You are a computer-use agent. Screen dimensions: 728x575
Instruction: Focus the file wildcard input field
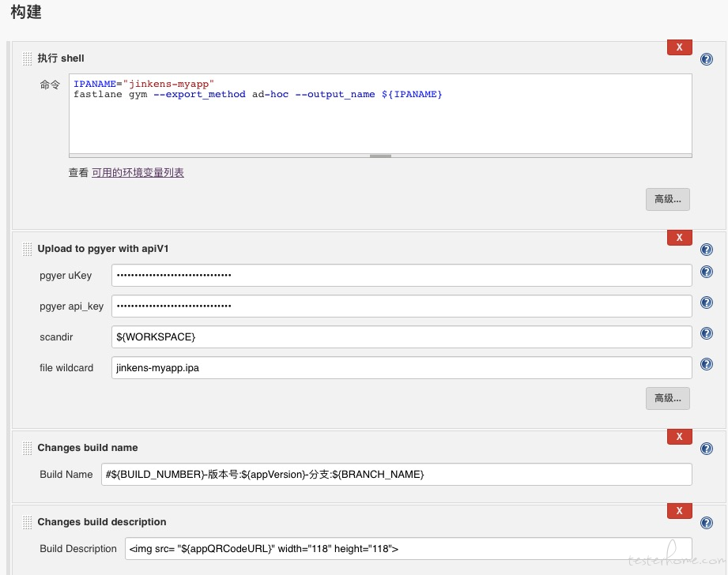point(402,367)
